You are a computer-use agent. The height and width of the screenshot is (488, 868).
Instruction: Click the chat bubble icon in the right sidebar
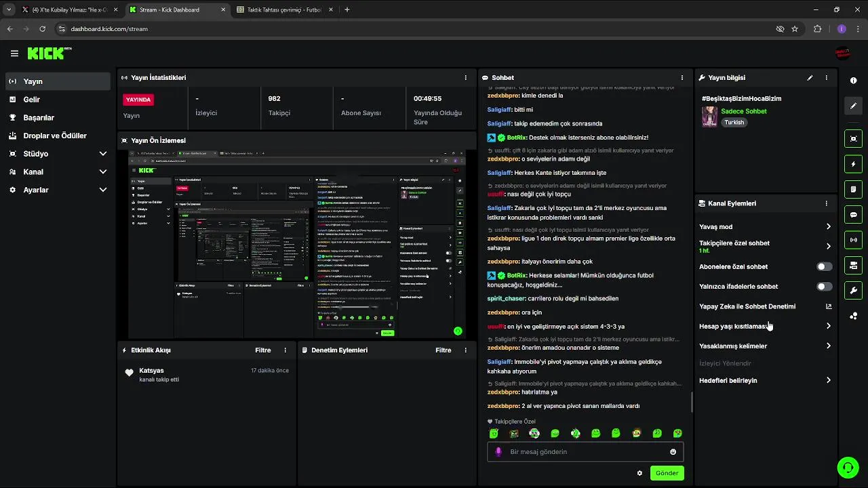[853, 215]
